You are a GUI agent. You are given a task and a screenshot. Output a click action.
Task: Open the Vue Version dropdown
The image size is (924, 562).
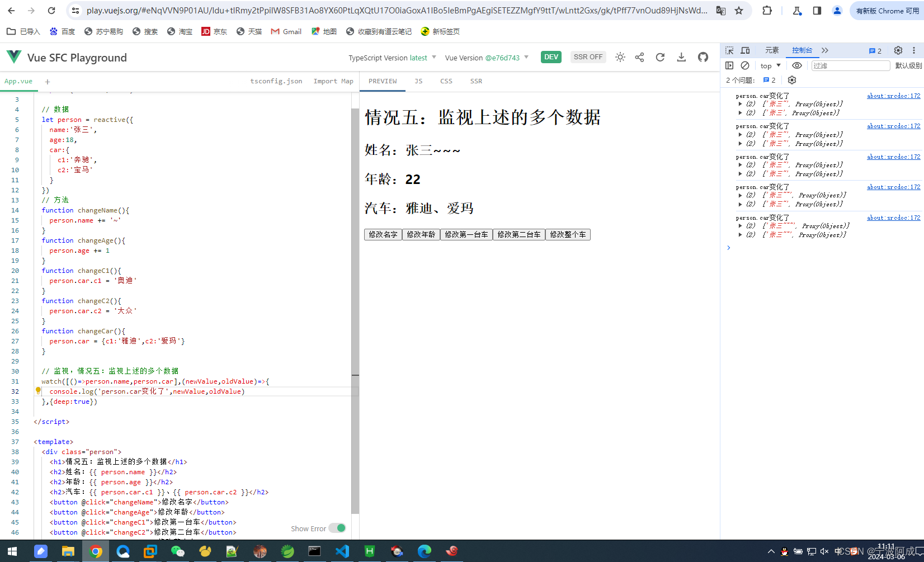click(x=485, y=58)
